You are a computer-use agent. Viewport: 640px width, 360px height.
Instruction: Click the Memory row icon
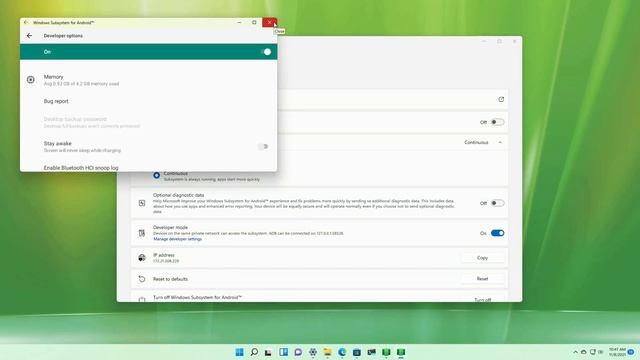pos(31,80)
